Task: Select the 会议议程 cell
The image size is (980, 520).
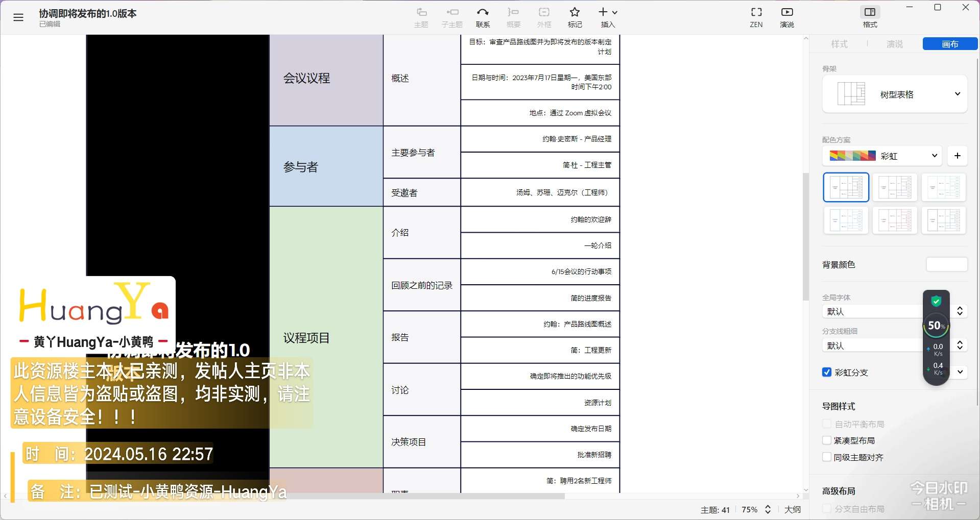Action: [326, 80]
